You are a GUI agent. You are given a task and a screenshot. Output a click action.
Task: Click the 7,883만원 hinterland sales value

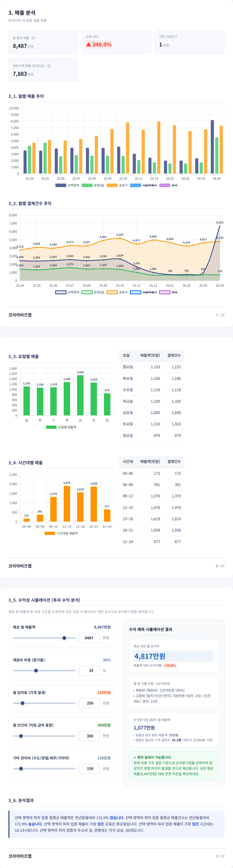pos(23,74)
